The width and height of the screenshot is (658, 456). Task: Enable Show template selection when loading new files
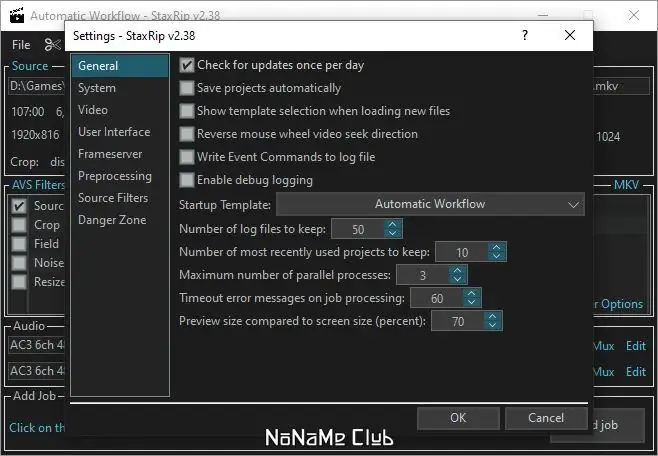pos(187,111)
